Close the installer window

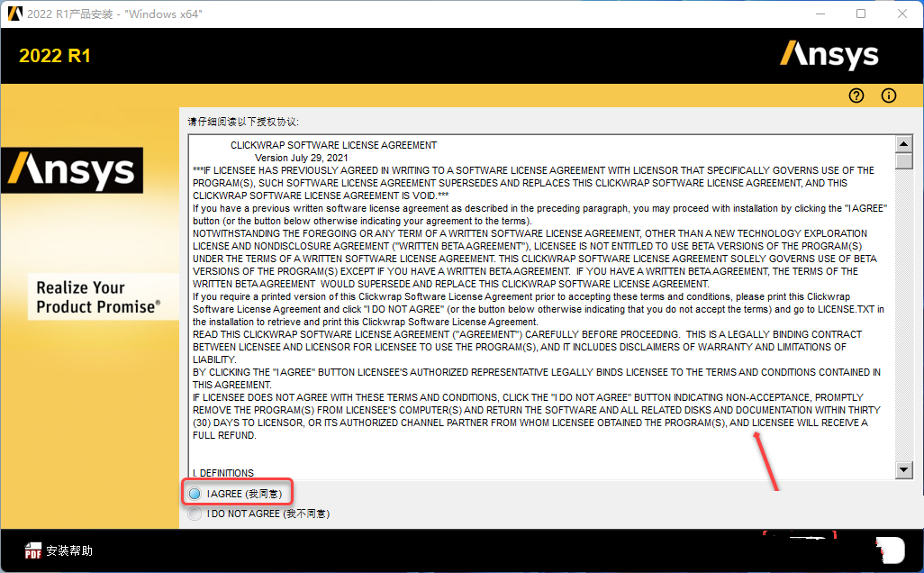click(x=902, y=14)
